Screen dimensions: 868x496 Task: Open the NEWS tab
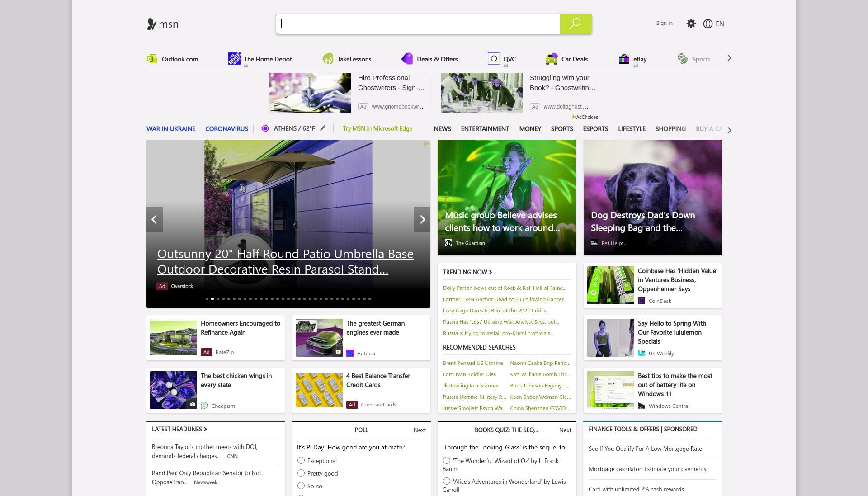tap(442, 129)
